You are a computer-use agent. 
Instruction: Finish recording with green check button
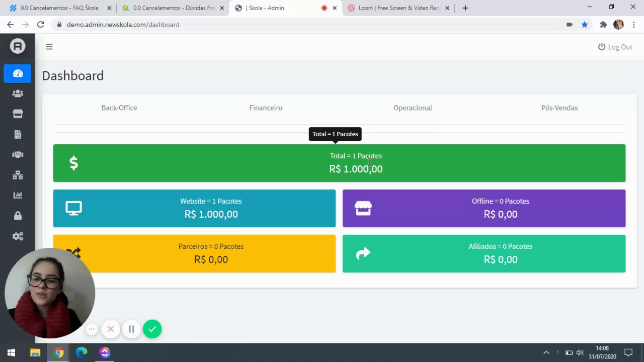(152, 329)
